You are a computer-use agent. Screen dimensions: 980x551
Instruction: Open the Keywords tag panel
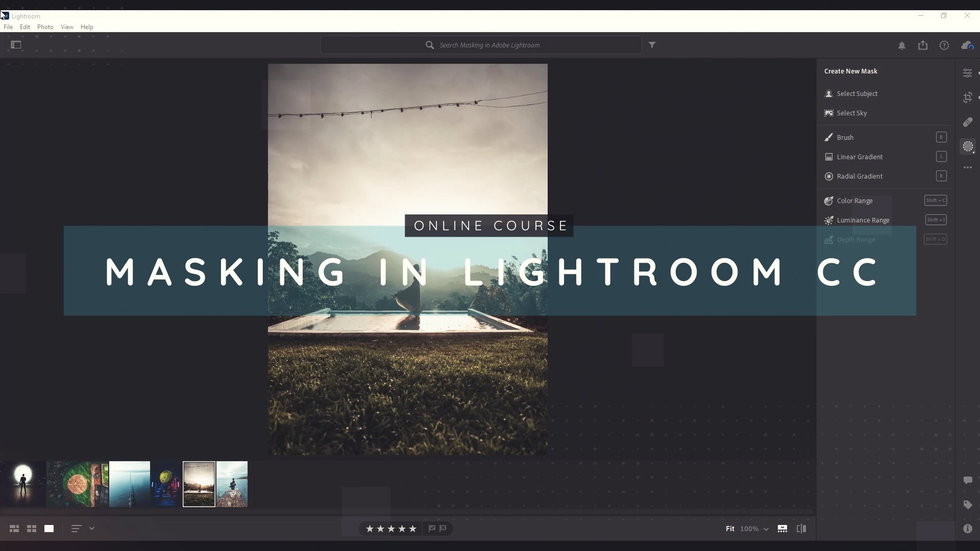(967, 505)
